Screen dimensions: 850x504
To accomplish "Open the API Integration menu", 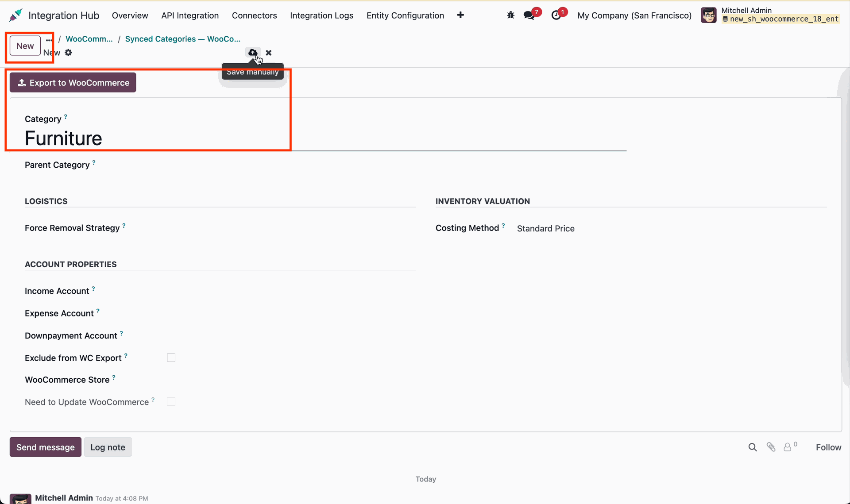I will click(x=190, y=15).
